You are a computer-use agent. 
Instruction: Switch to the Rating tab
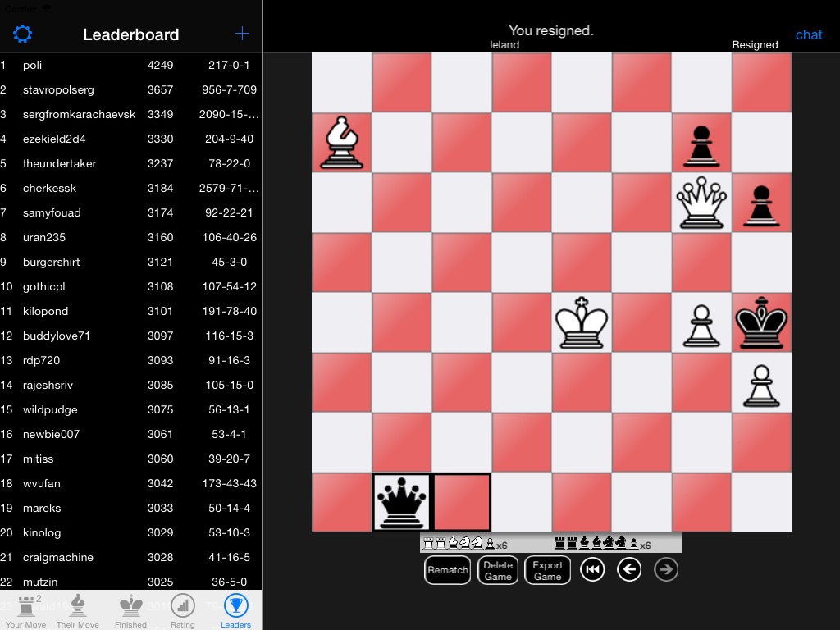coord(183,610)
